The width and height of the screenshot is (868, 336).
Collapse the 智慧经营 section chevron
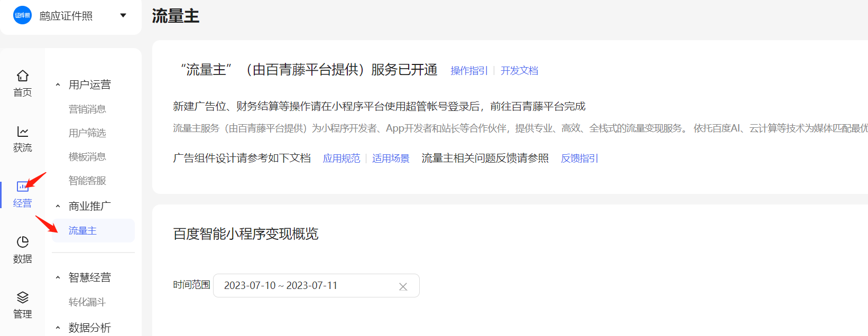58,277
